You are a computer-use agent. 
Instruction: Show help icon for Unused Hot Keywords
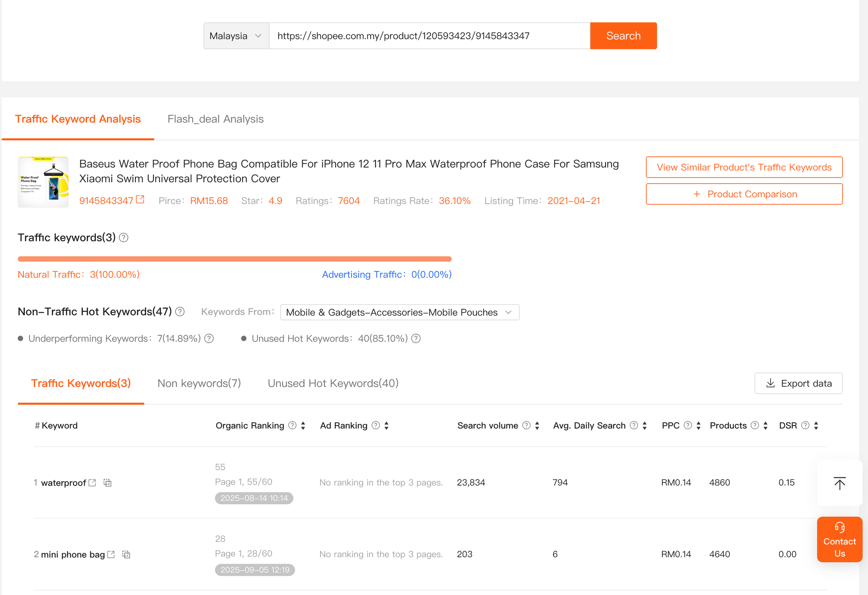click(416, 338)
